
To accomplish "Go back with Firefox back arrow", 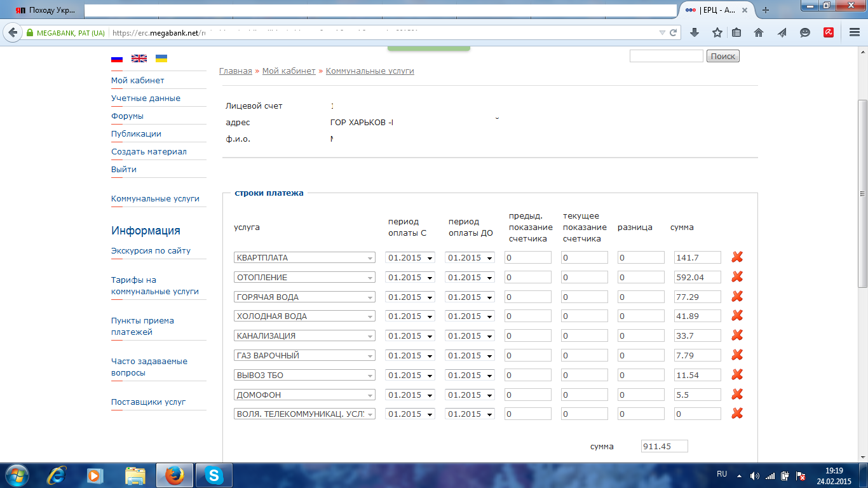I will pos(11,32).
